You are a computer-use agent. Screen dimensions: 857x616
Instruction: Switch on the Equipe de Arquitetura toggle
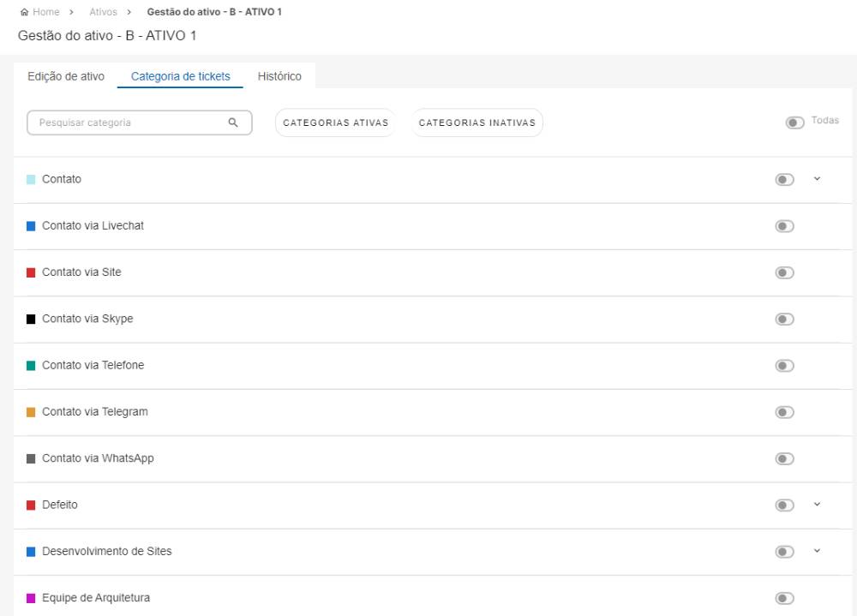click(x=784, y=598)
